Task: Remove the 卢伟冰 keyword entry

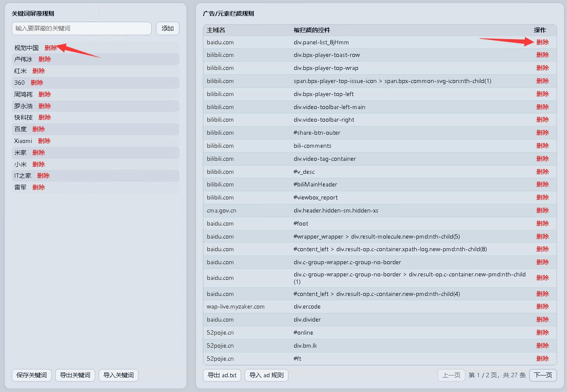Action: 45,59
